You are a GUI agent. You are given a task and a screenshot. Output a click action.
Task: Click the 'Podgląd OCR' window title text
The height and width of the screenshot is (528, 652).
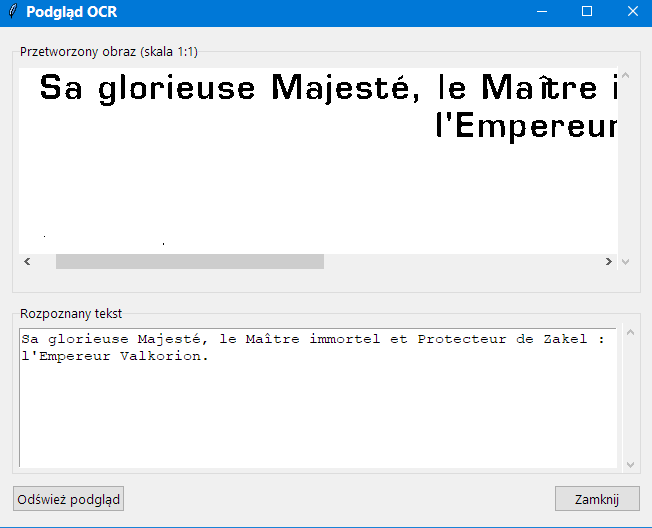[x=72, y=12]
